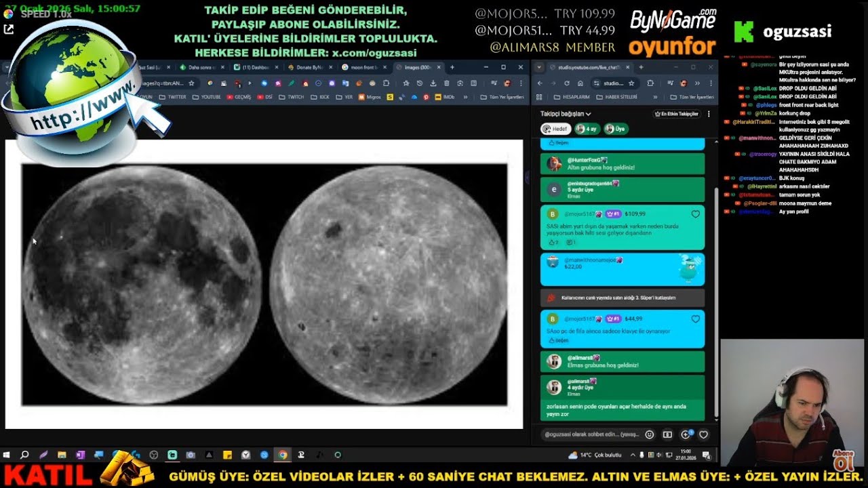Click the Migros bookmark

click(370, 97)
